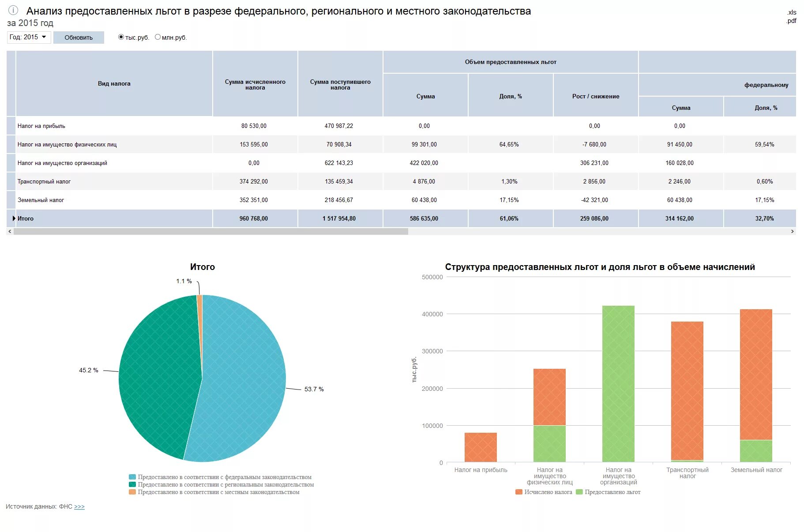Click the Налог на прибыль bar

481,447
